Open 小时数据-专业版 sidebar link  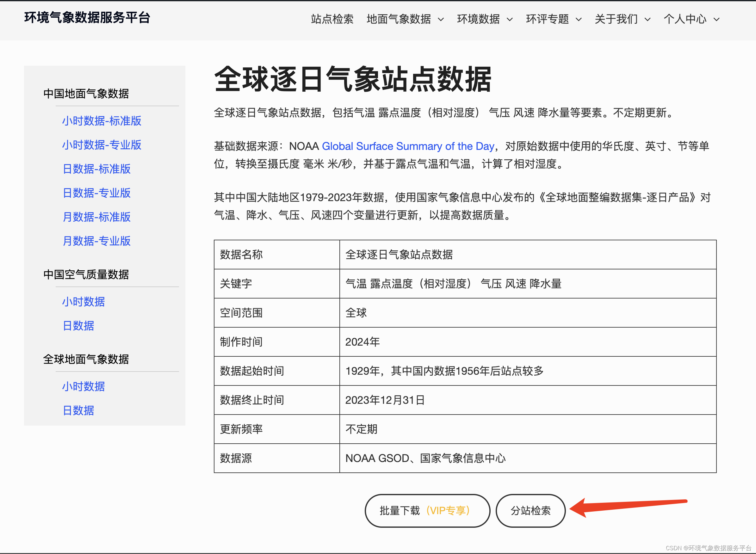tap(102, 145)
